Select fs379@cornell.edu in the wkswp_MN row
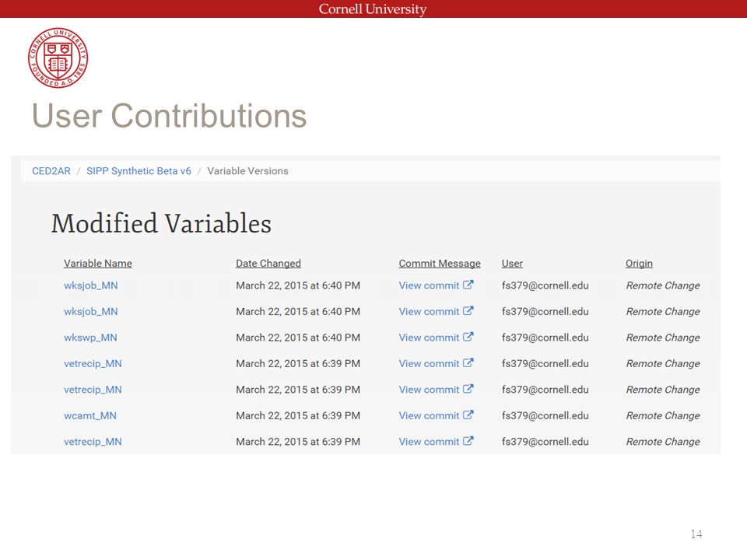 point(545,338)
